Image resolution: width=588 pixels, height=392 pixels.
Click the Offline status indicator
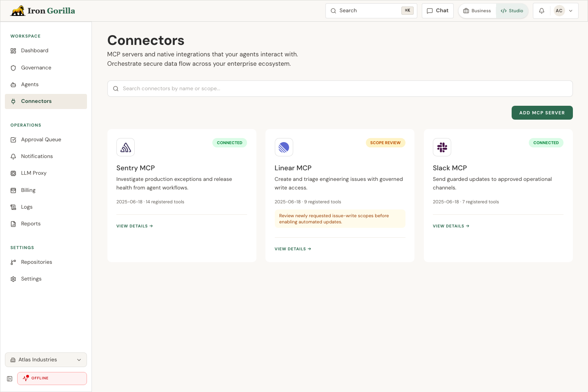click(52, 379)
